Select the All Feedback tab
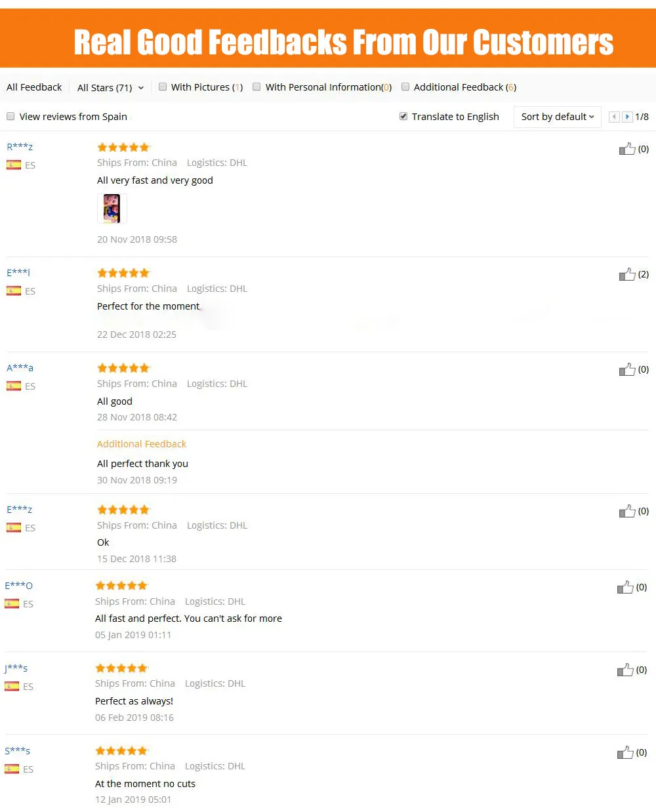Image resolution: width=656 pixels, height=812 pixels. (34, 87)
